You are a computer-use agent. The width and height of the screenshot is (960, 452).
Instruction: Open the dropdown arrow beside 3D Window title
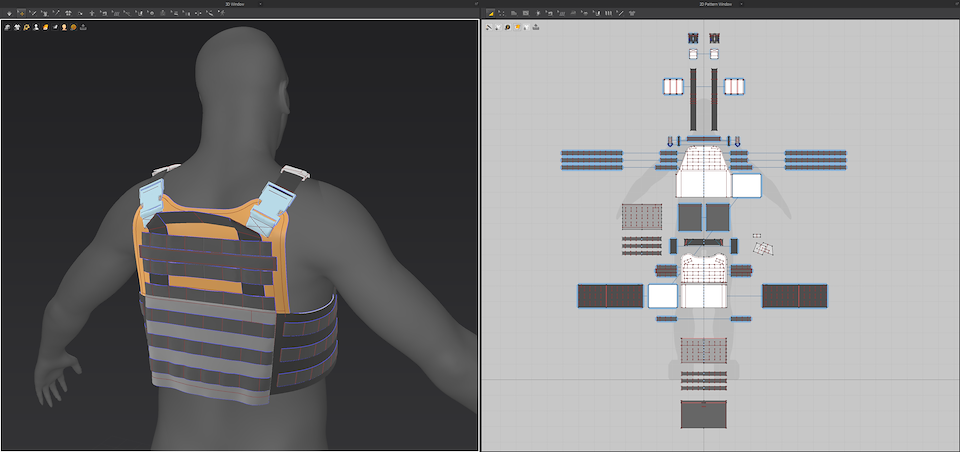click(x=261, y=4)
